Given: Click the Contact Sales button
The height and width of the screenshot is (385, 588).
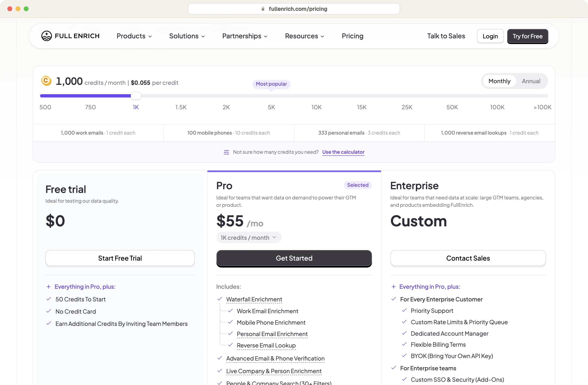Looking at the screenshot, I should tap(468, 258).
